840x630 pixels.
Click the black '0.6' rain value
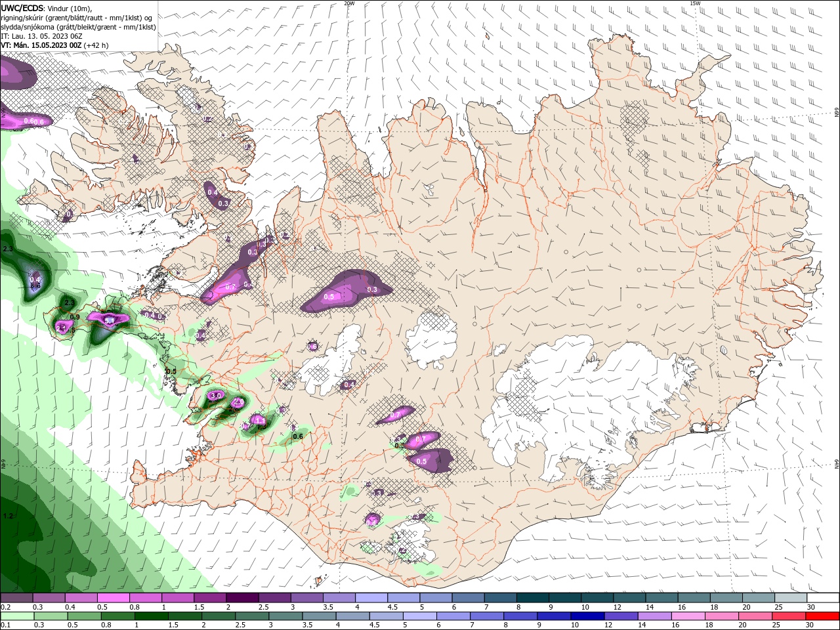coord(297,436)
